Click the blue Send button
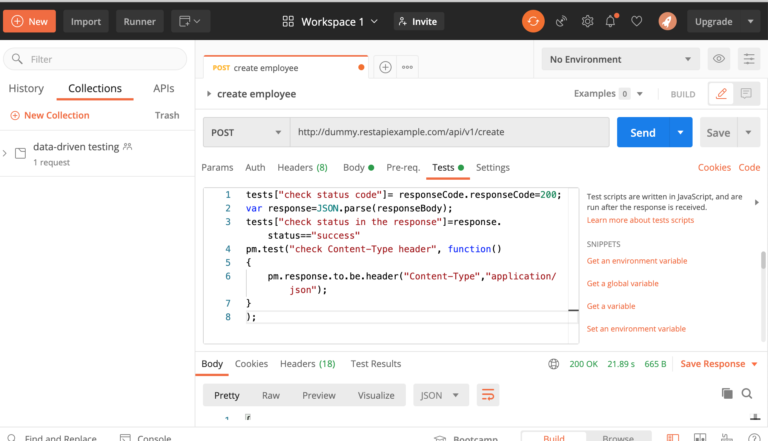 (643, 132)
